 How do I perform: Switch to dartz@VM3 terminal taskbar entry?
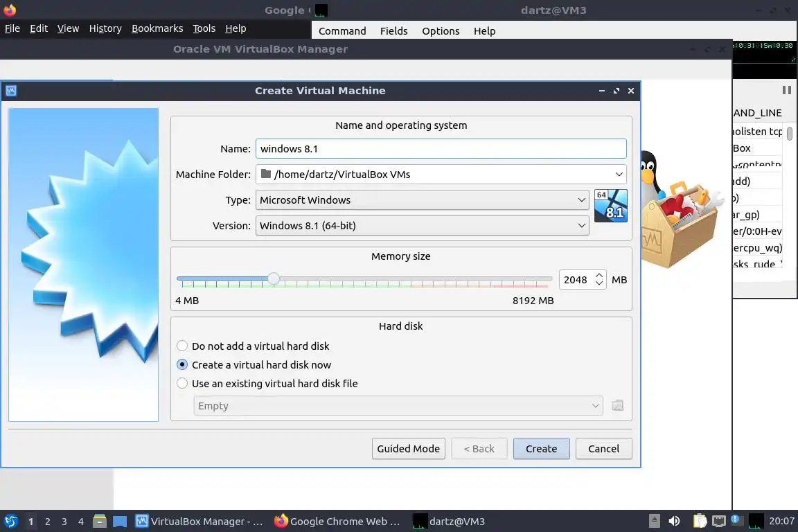449,522
